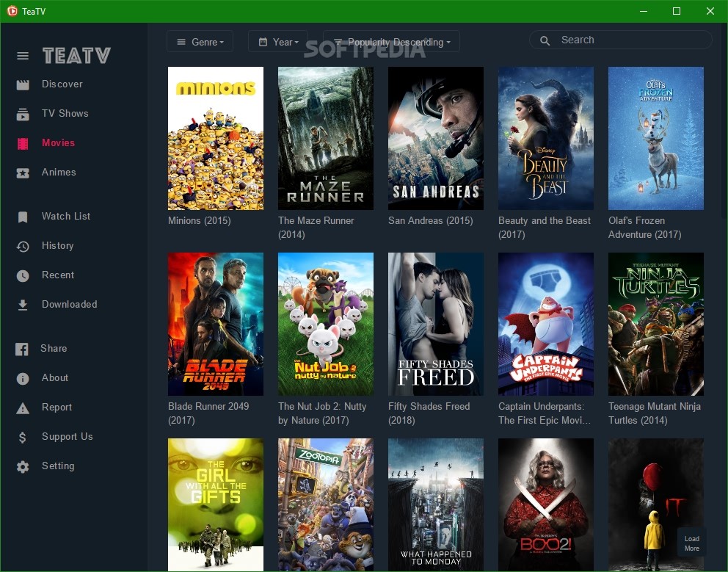Toggle the hamburger menu icon beside TEATV
Screen dimensions: 728x572
tap(23, 56)
